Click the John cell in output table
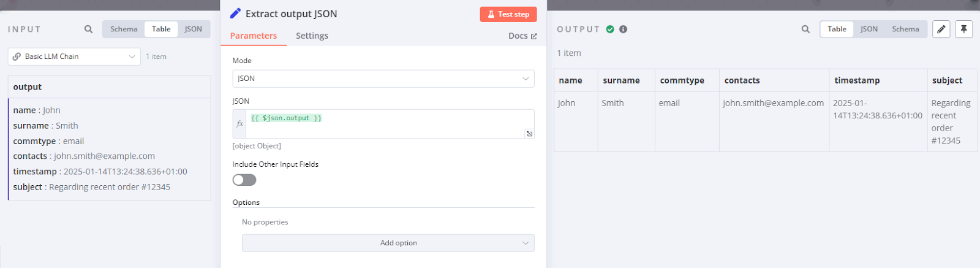The image size is (980, 268). (x=576, y=121)
